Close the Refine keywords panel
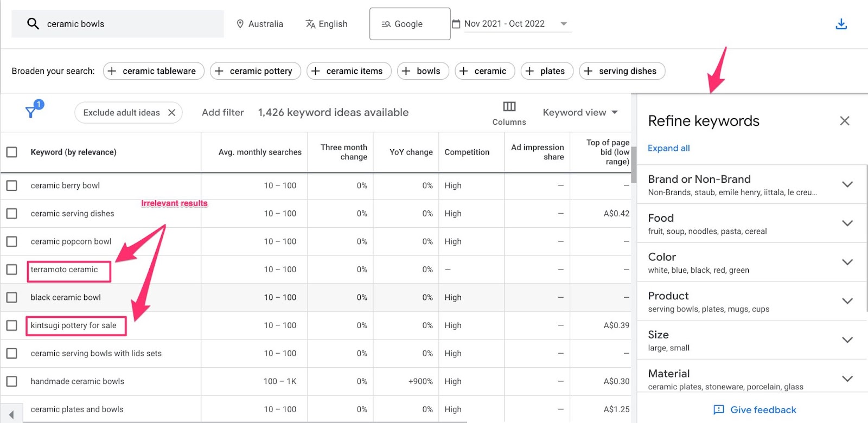The height and width of the screenshot is (423, 868). 844,121
